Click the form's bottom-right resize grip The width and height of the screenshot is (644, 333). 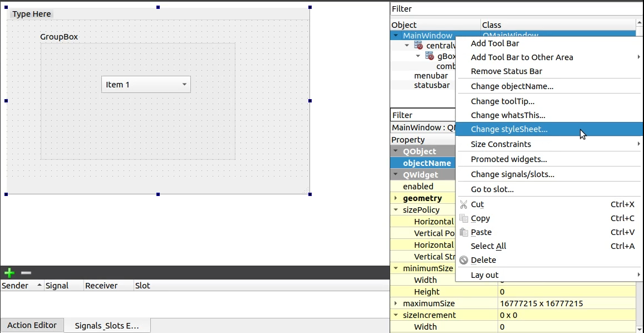click(x=306, y=191)
